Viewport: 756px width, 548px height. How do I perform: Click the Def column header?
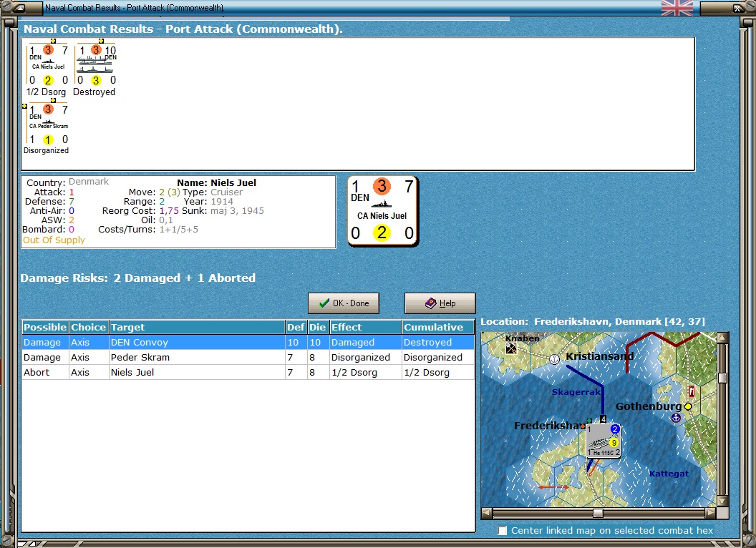point(296,327)
